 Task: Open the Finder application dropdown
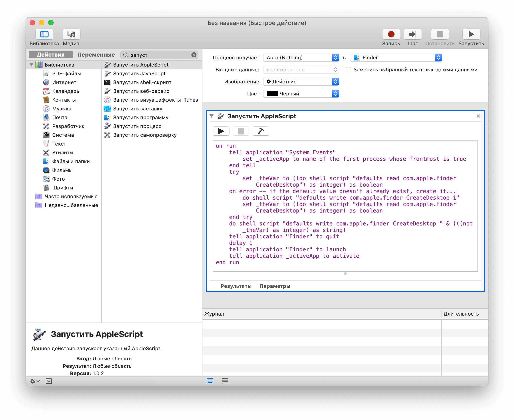point(396,58)
